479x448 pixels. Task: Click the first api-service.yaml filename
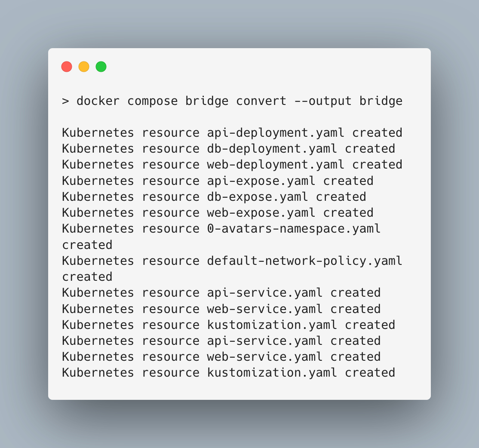tap(265, 293)
